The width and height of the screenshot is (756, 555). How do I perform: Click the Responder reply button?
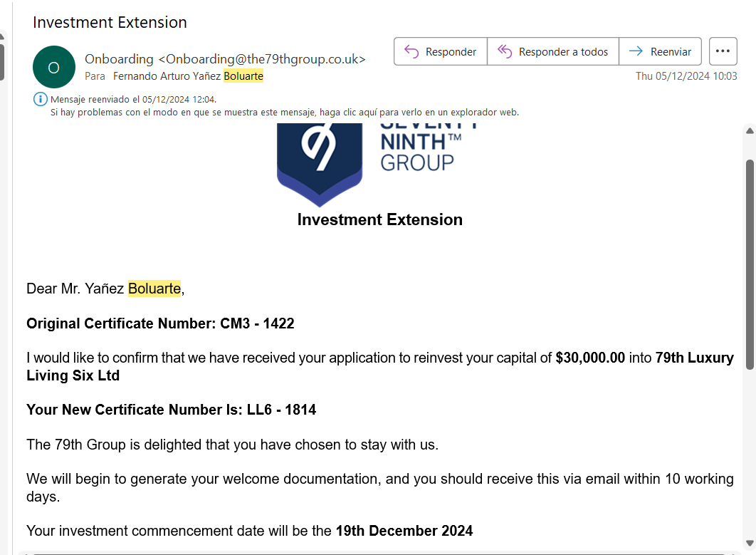[441, 51]
